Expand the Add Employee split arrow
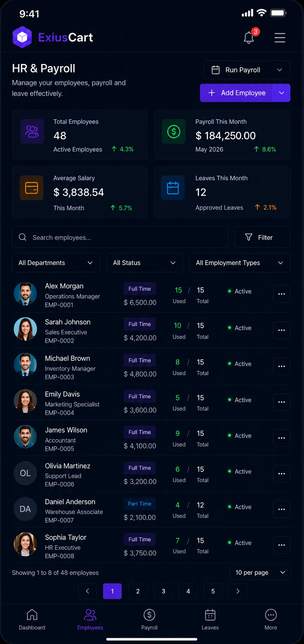Image resolution: width=304 pixels, height=644 pixels. coord(281,93)
